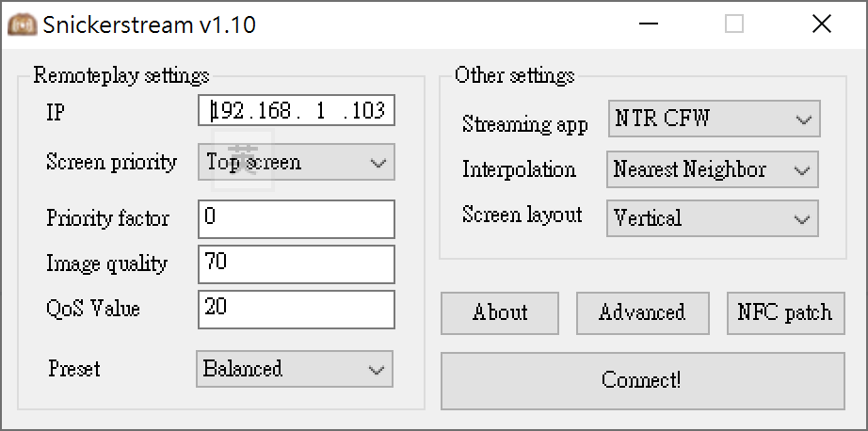The height and width of the screenshot is (431, 868).
Task: Click the Priority factor label
Action: [x=107, y=218]
